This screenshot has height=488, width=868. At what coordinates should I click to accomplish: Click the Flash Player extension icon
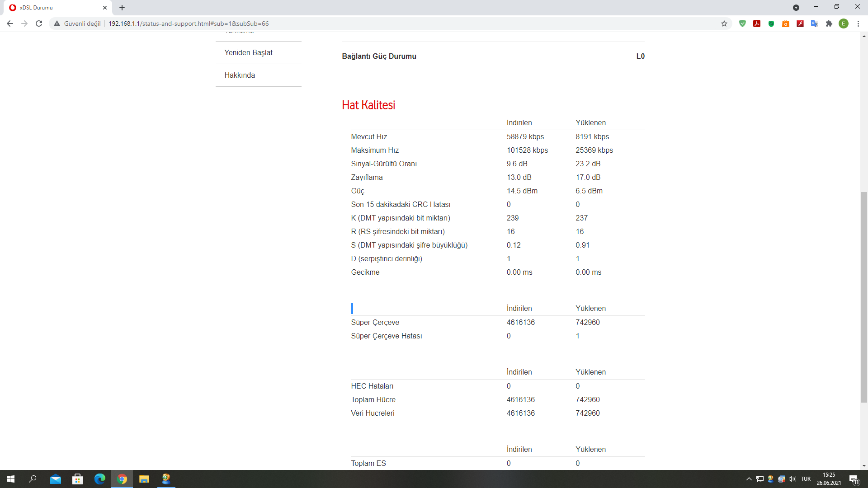click(800, 23)
